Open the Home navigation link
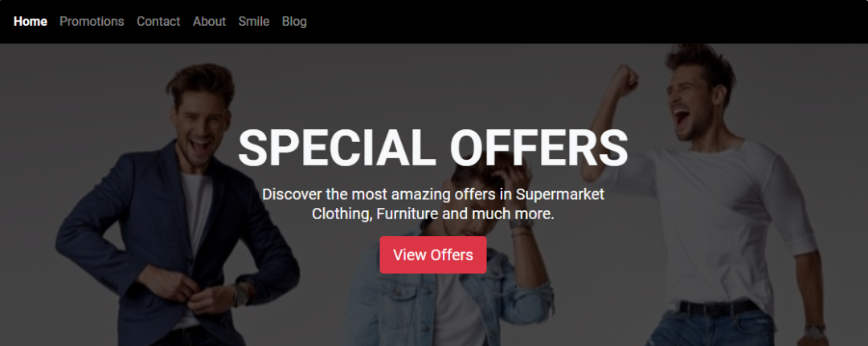 [x=30, y=22]
